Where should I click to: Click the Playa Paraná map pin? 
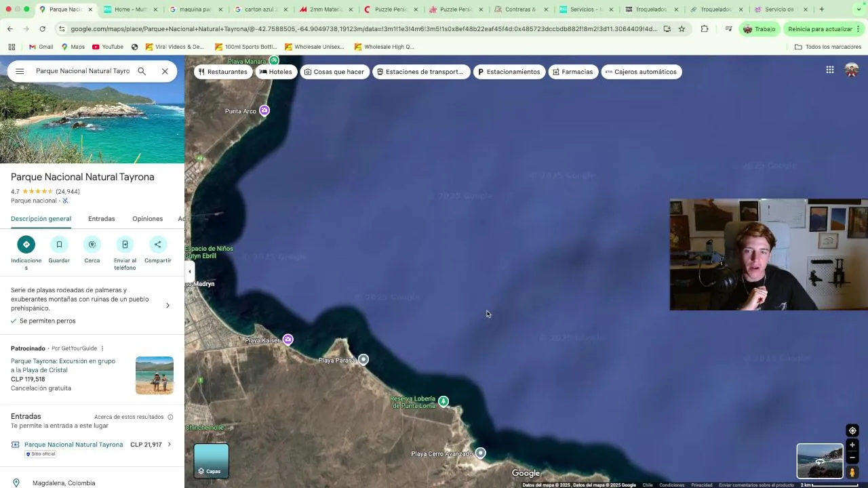click(x=363, y=359)
